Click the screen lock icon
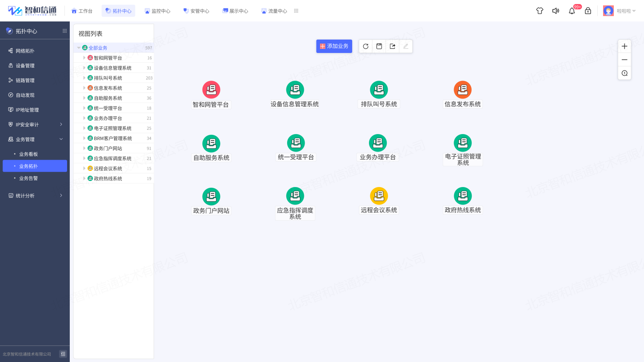 click(588, 11)
